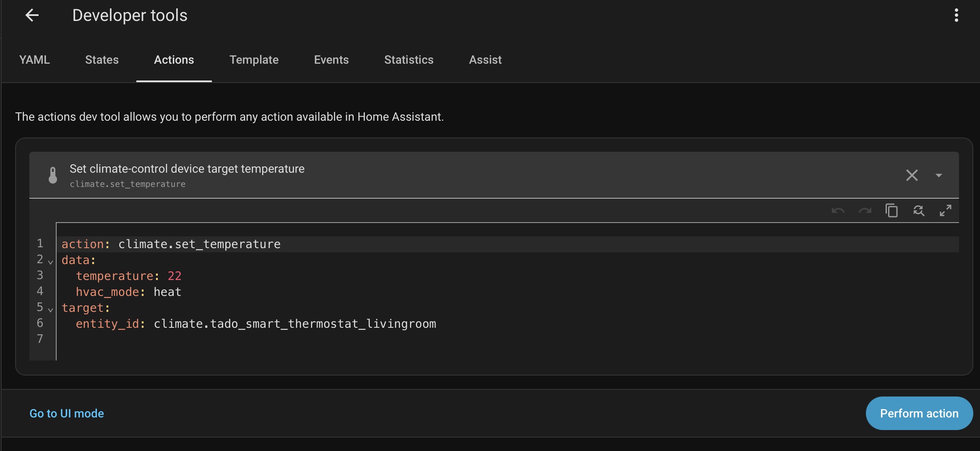980x451 pixels.
Task: Place cursor on the entity_id line
Action: pos(294,324)
